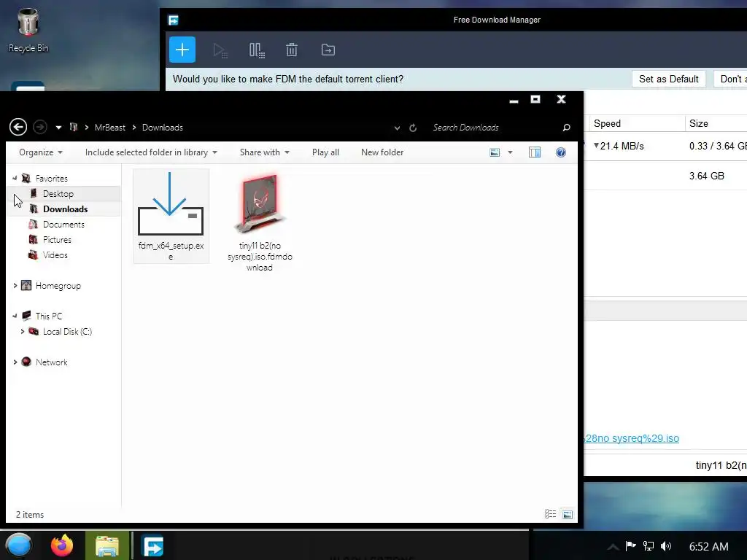Open the Organize menu

[41, 152]
